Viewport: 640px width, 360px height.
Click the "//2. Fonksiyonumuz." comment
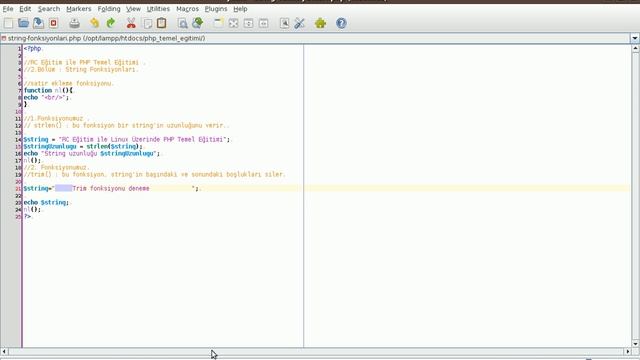56,167
